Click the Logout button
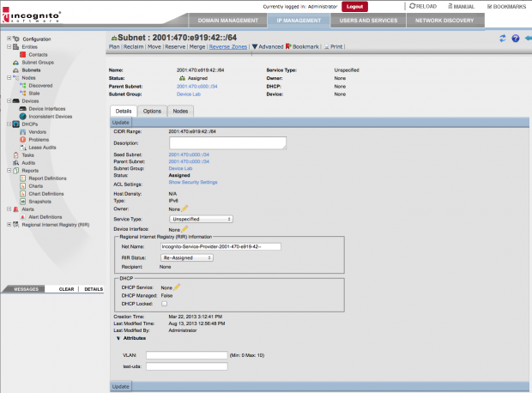 354,7
